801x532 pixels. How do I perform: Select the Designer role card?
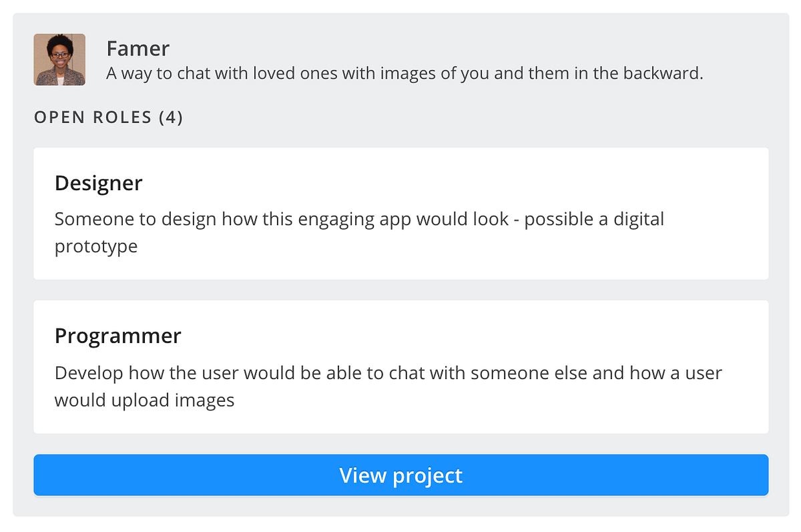coord(401,214)
